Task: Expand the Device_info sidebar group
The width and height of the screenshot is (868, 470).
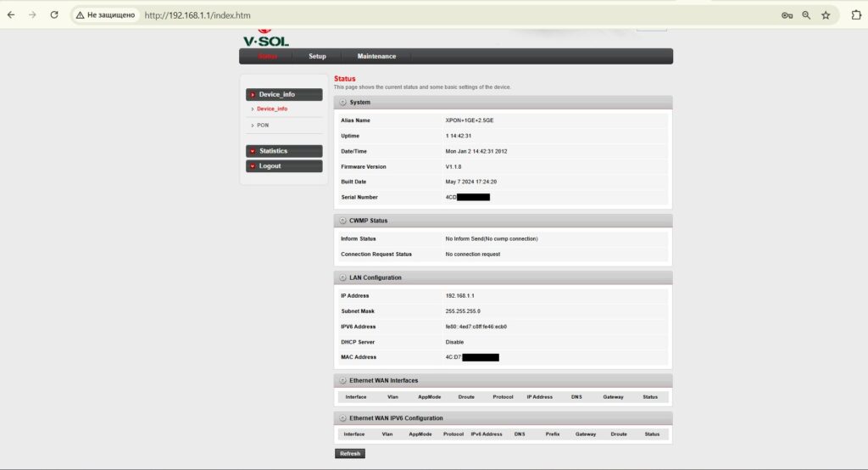Action: 284,94
